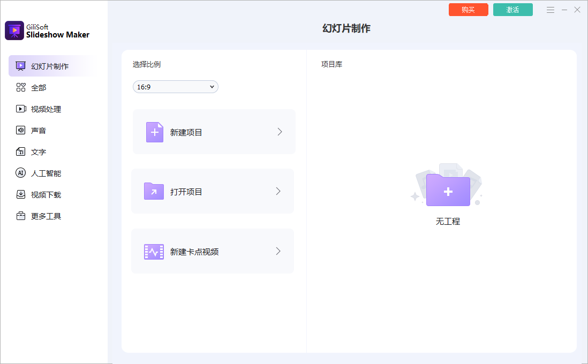Click the 视频处理 play icon in sidebar

pos(21,109)
